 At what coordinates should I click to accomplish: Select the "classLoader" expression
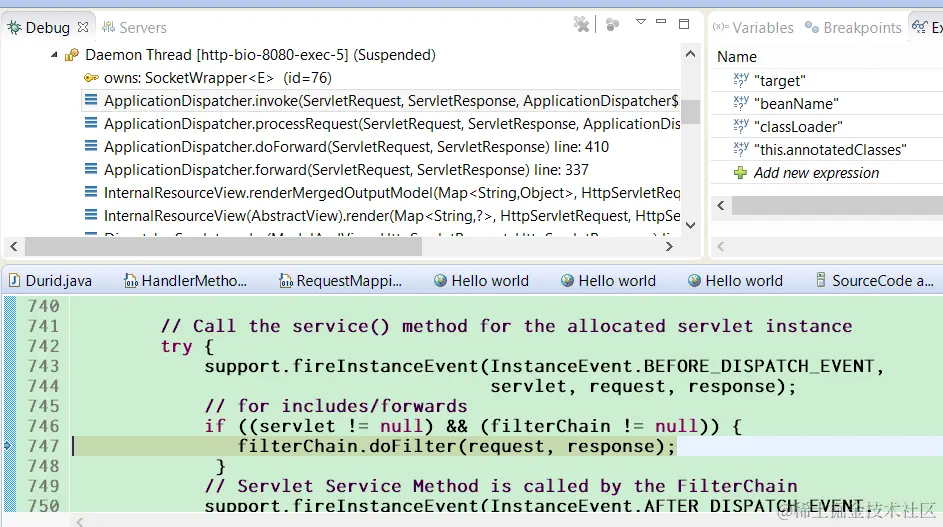(x=798, y=127)
